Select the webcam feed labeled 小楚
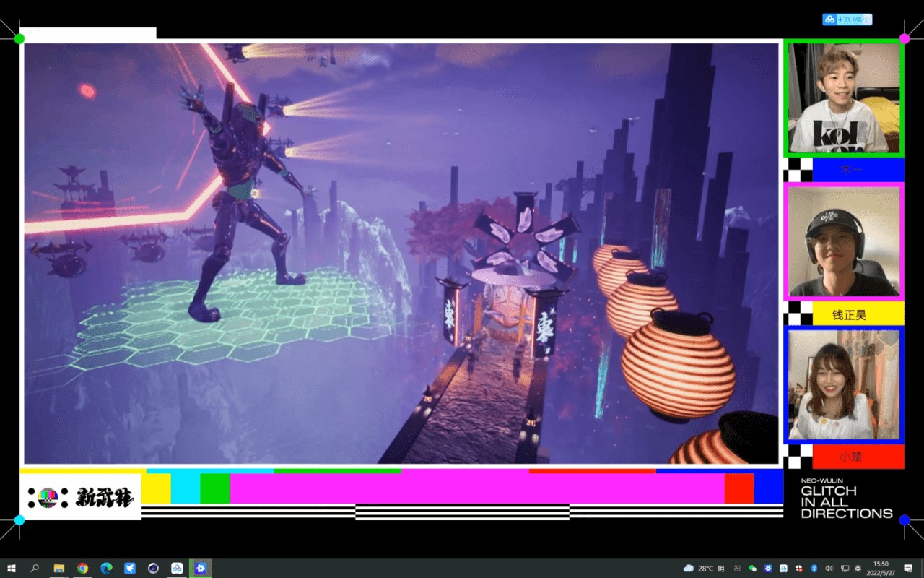This screenshot has width=924, height=578. pyautogui.click(x=844, y=385)
